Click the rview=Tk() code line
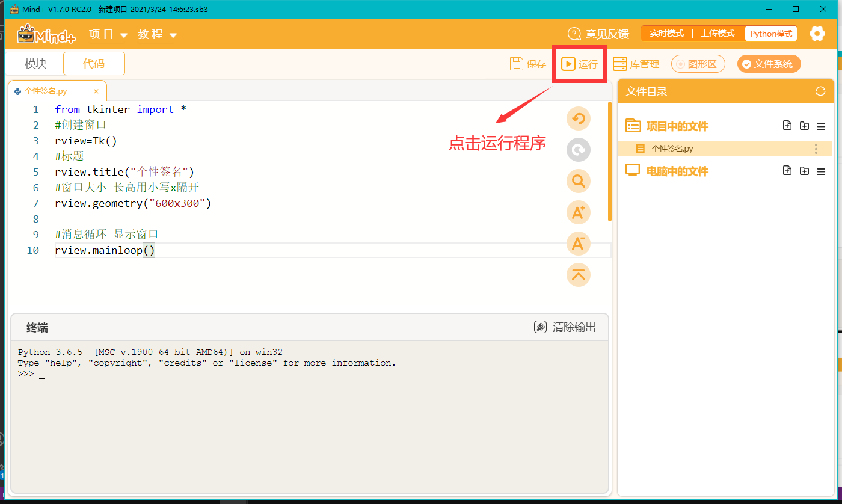This screenshot has height=504, width=842. coord(85,141)
